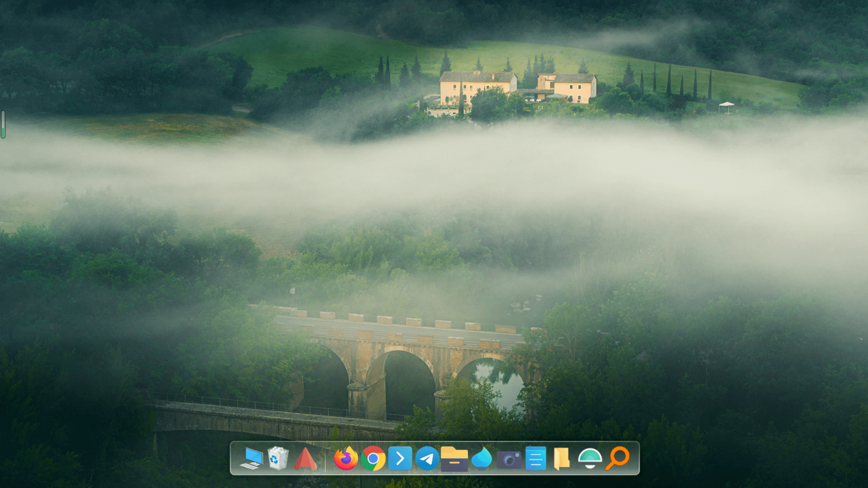Open the blue terminal arrow app
868x488 pixels.
click(x=400, y=459)
